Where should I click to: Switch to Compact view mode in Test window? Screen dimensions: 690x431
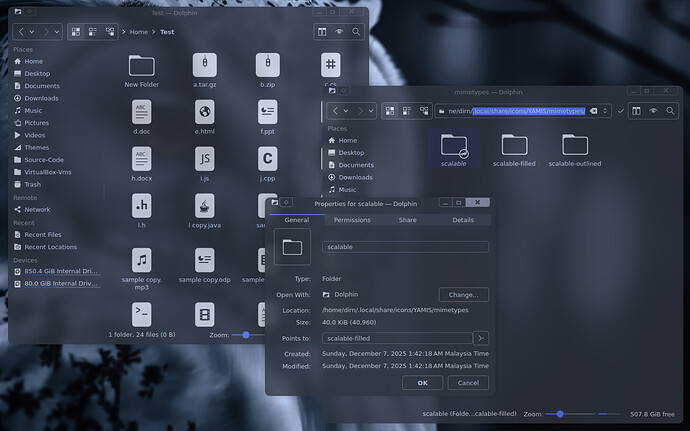(92, 32)
